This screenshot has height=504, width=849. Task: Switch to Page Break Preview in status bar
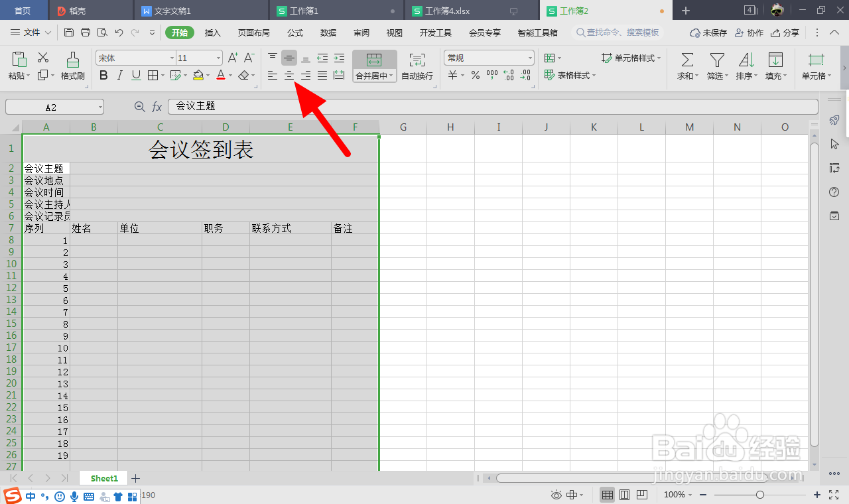click(641, 495)
